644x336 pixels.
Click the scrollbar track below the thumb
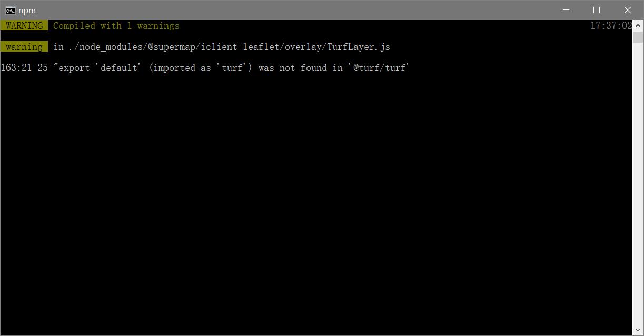[638, 184]
